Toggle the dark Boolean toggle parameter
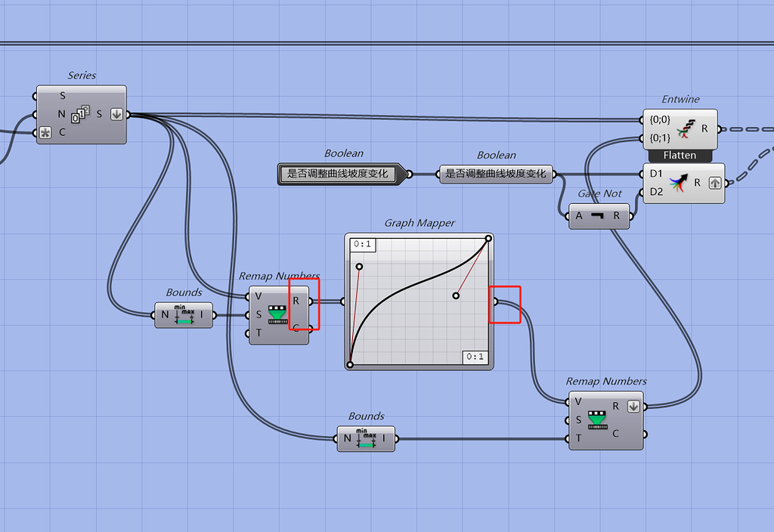This screenshot has height=532, width=774. click(338, 174)
